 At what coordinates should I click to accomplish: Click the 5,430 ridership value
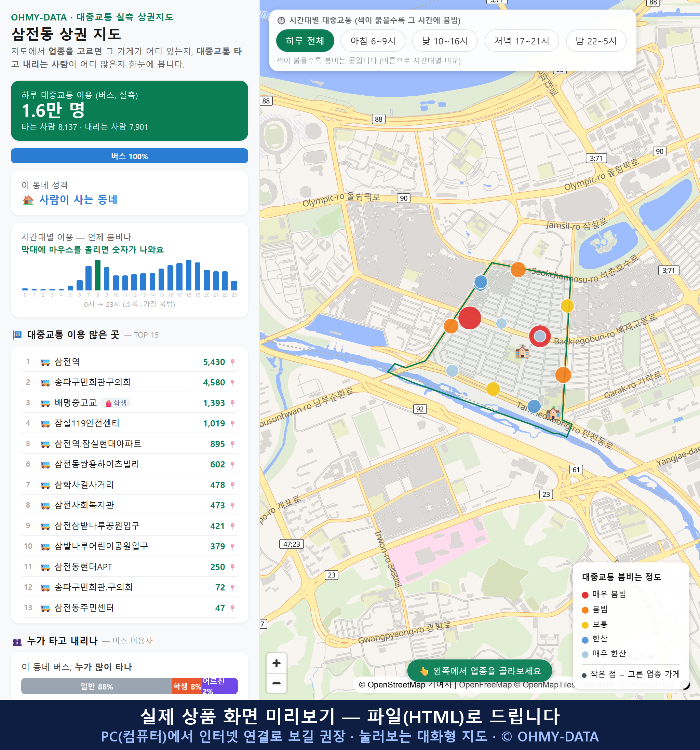pos(214,362)
